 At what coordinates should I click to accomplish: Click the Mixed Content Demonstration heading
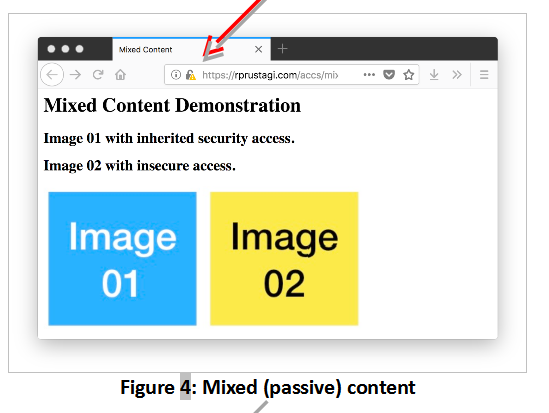[172, 105]
